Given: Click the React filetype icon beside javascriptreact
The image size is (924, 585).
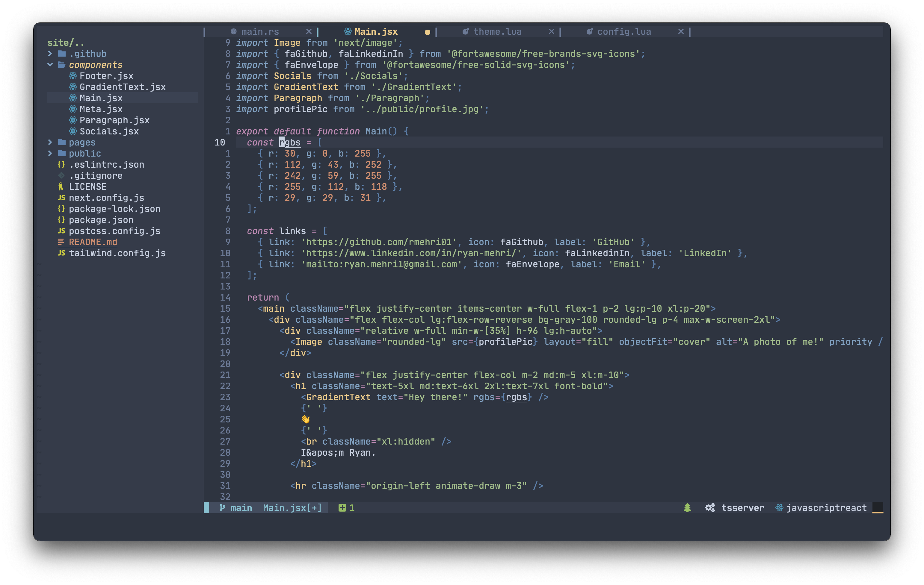Looking at the screenshot, I should click(779, 508).
